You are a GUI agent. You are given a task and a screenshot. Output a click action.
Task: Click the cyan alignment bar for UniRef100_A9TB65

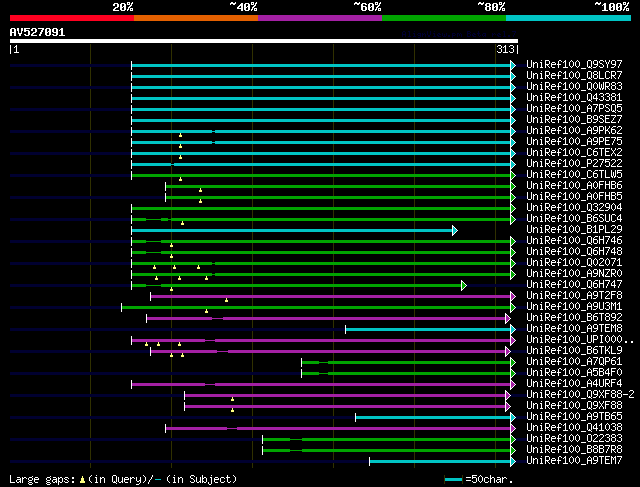tap(433, 418)
